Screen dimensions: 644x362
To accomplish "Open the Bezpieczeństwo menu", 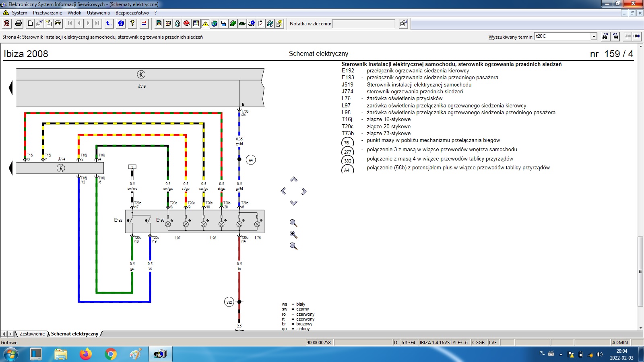I will (x=132, y=13).
